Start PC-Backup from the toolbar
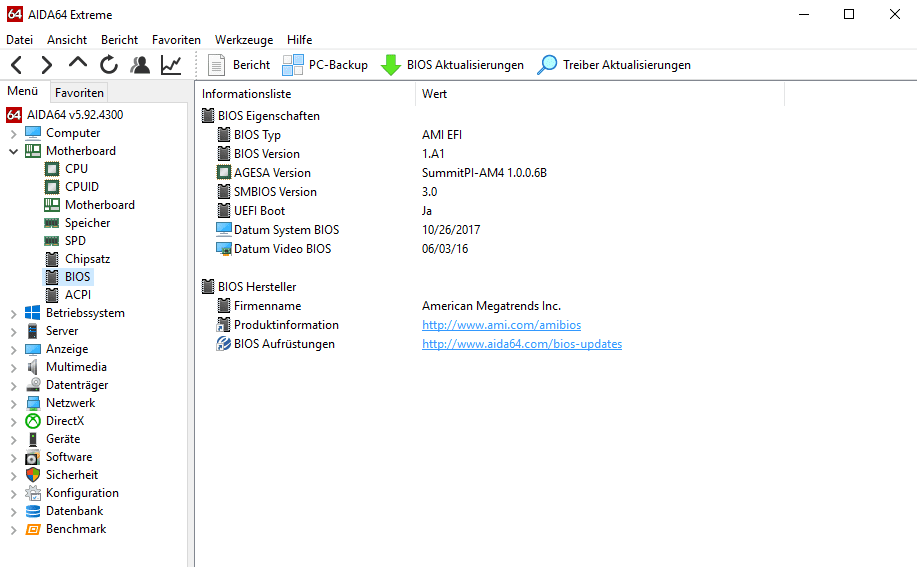Viewport: 917px width, 567px height. tap(325, 65)
